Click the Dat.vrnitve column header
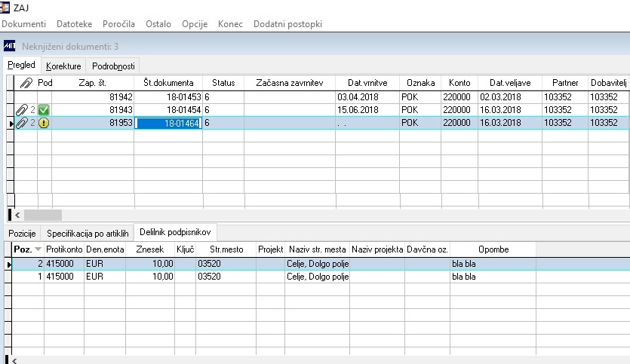This screenshot has height=364, width=630. click(367, 83)
